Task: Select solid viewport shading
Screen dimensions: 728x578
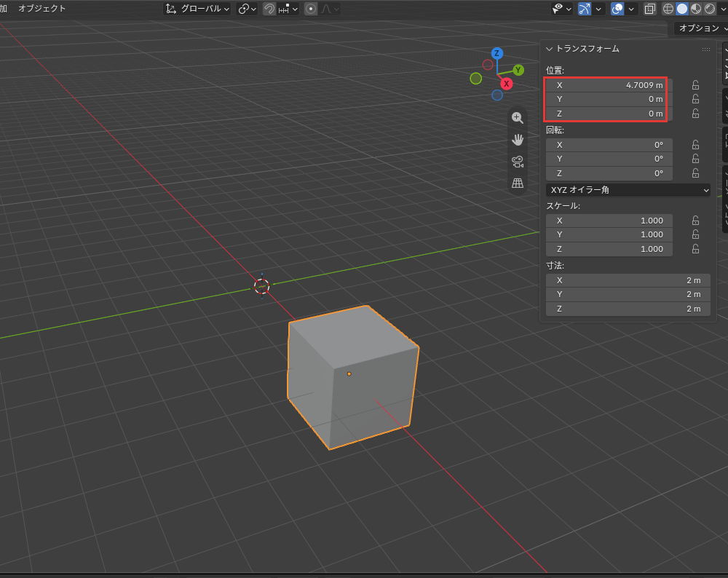Action: (x=682, y=9)
